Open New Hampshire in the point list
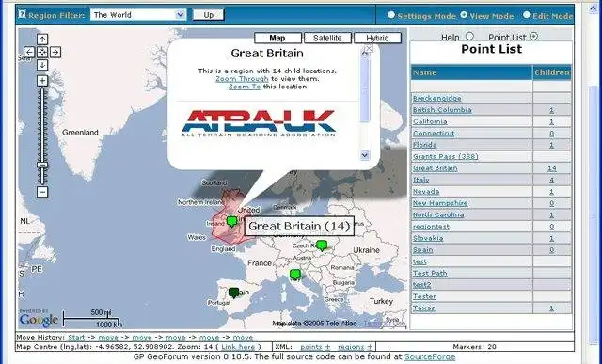The image size is (602, 364). pyautogui.click(x=440, y=203)
